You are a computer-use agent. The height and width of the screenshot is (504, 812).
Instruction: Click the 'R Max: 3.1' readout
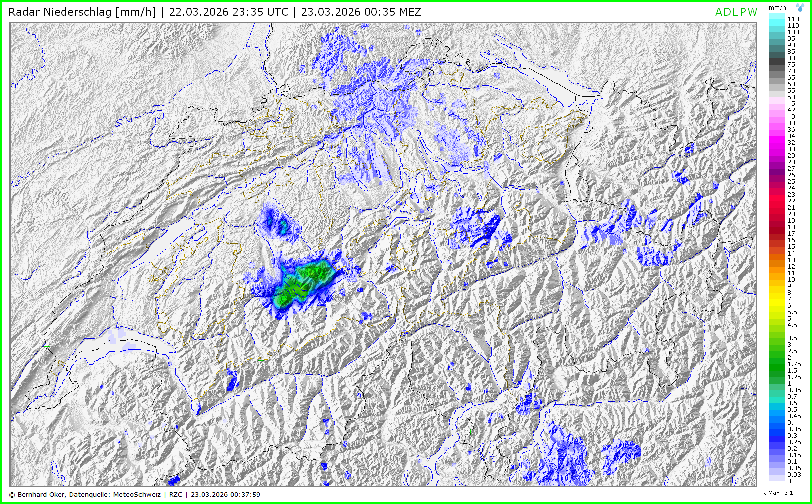pyautogui.click(x=777, y=493)
